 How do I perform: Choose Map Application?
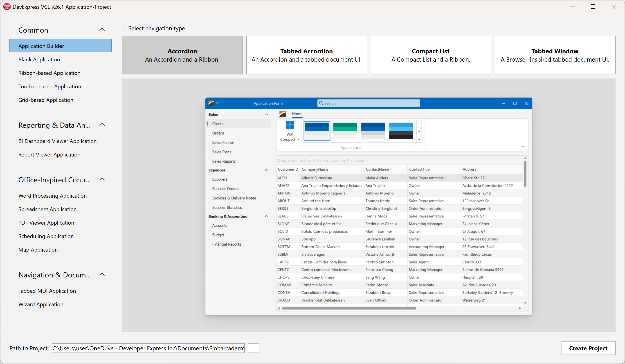61,250
